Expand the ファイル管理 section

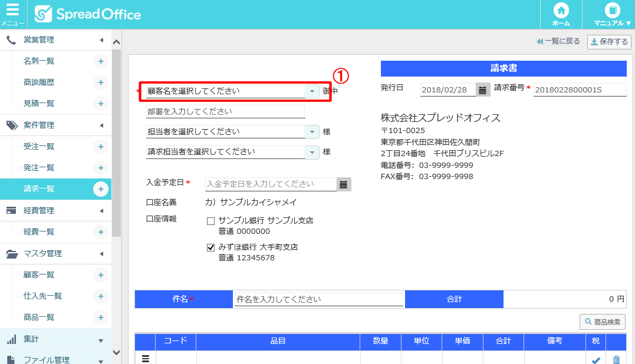101,361
